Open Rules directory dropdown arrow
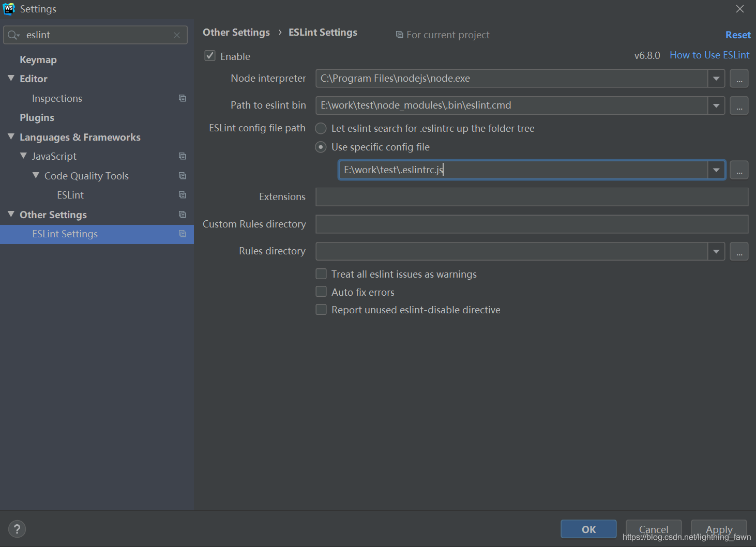 716,251
